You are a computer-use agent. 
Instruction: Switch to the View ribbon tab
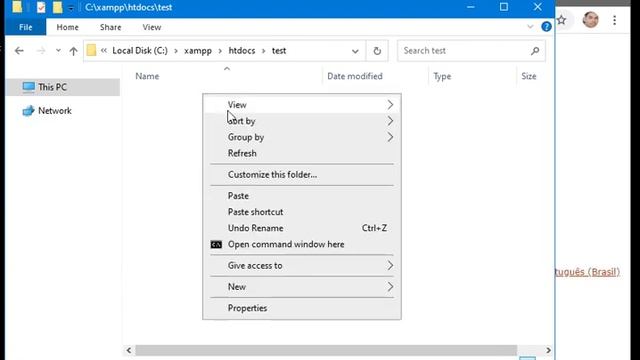coord(152,27)
